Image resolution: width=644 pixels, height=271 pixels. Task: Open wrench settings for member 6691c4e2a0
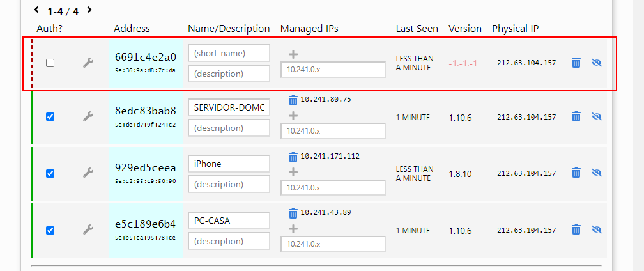tap(88, 63)
